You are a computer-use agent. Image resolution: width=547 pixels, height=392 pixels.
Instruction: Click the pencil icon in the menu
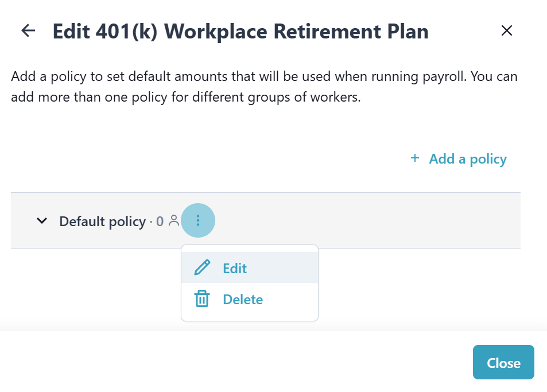pos(202,268)
